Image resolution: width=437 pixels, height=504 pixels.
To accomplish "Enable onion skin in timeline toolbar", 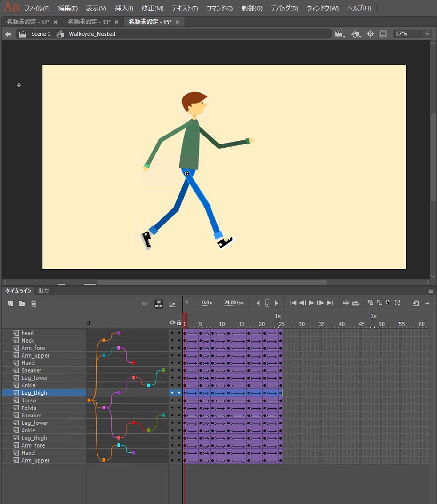I will (x=371, y=303).
